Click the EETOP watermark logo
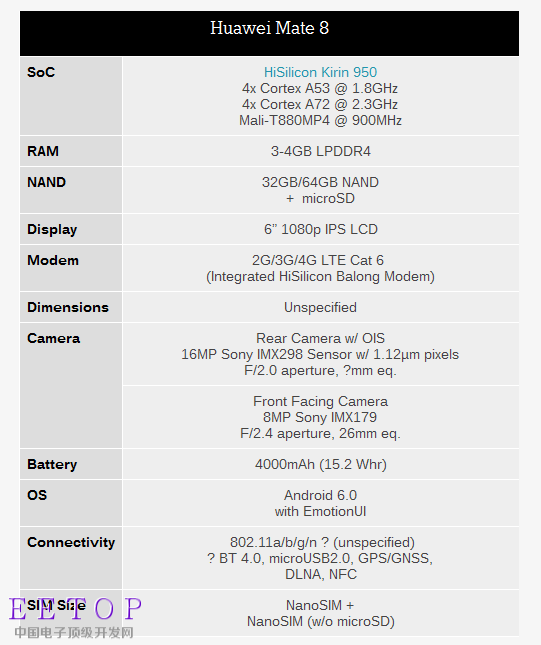This screenshot has height=645, width=541. click(75, 617)
